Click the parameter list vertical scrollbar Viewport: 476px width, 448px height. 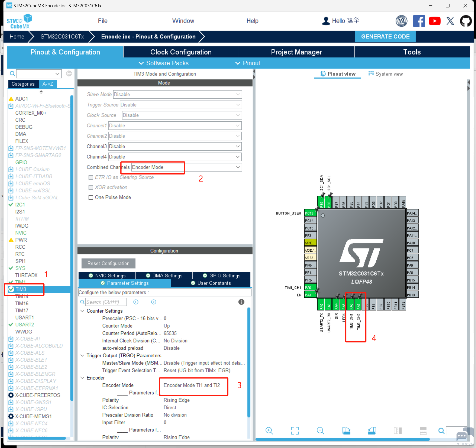[x=249, y=363]
